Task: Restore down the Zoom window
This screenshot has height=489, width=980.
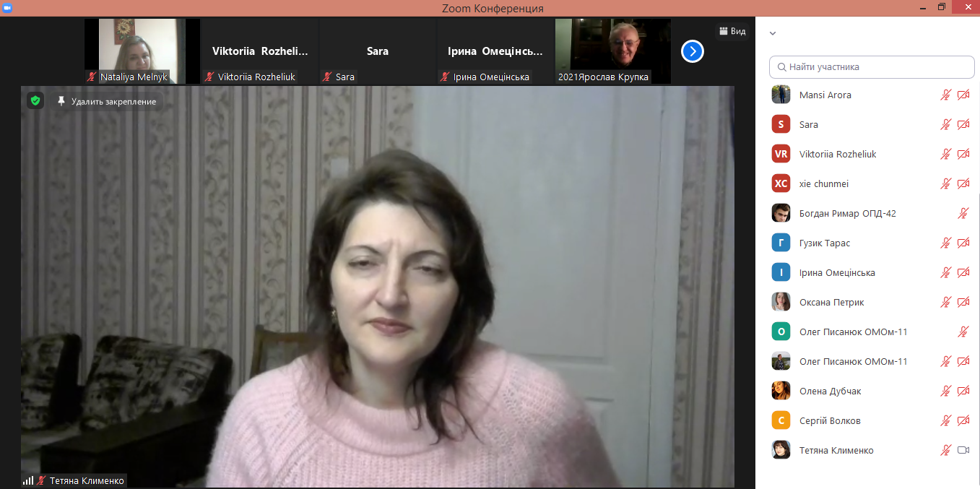Action: point(941,7)
